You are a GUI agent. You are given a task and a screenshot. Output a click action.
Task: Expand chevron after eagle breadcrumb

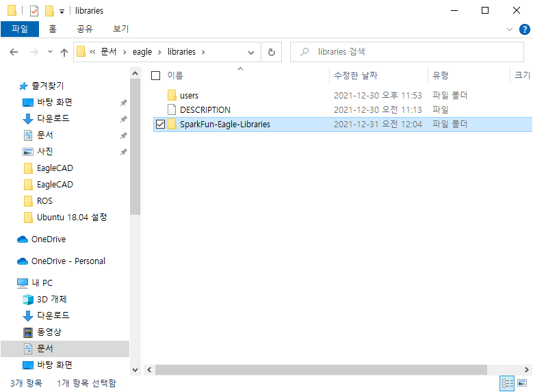(x=159, y=52)
